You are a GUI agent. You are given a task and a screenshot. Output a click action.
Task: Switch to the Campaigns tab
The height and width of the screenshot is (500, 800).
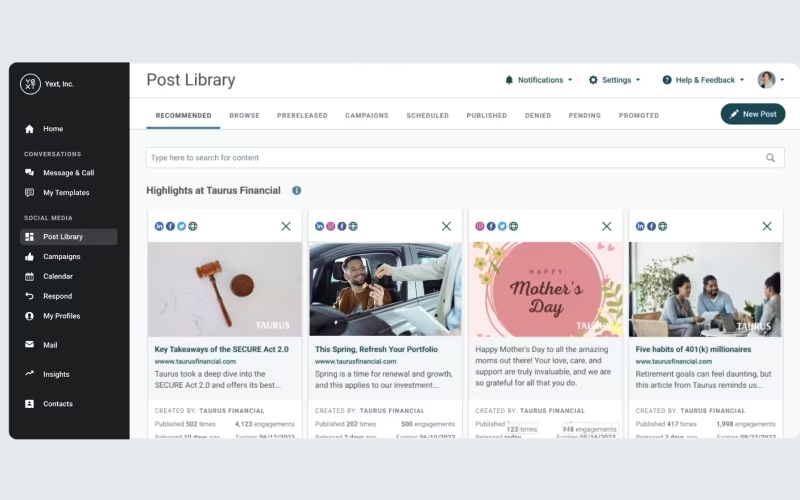coord(367,116)
